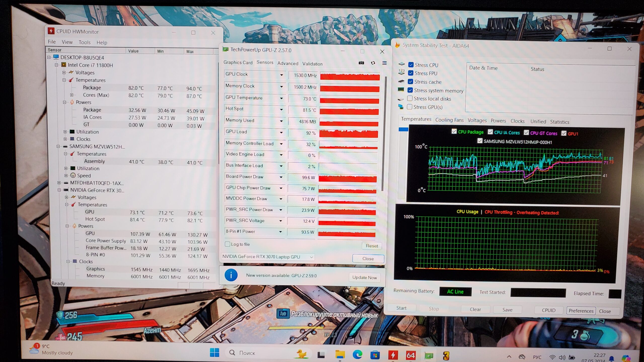Open the Tools menu in HWMonitor
This screenshot has width=644, height=362.
pyautogui.click(x=84, y=42)
